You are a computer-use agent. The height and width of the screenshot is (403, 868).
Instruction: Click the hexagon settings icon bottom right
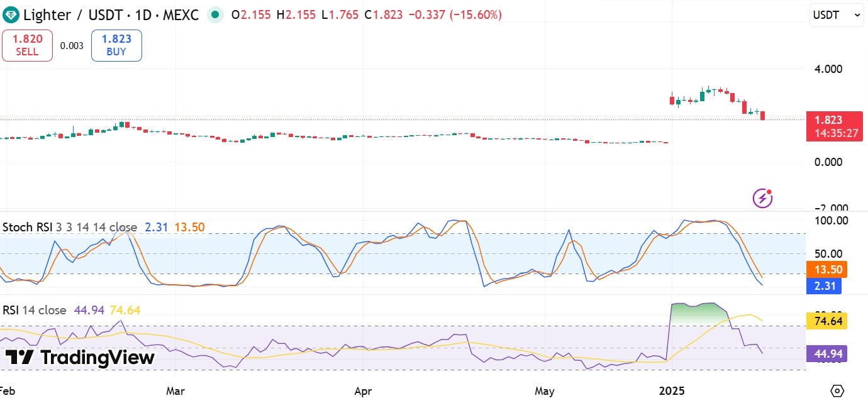pyautogui.click(x=836, y=390)
